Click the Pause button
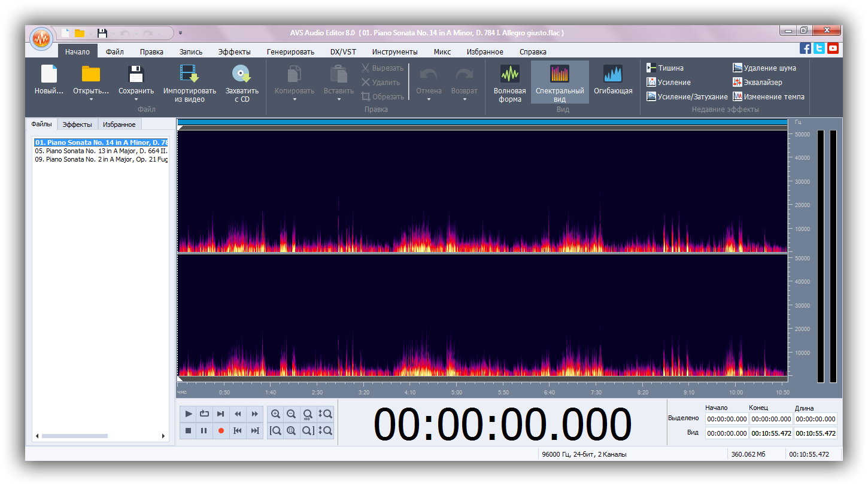The image size is (868, 486). pyautogui.click(x=204, y=430)
